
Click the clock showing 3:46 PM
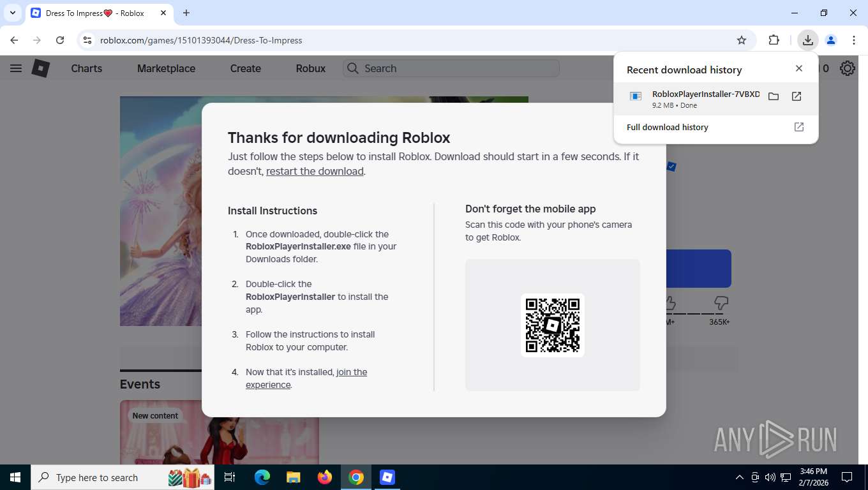(812, 477)
